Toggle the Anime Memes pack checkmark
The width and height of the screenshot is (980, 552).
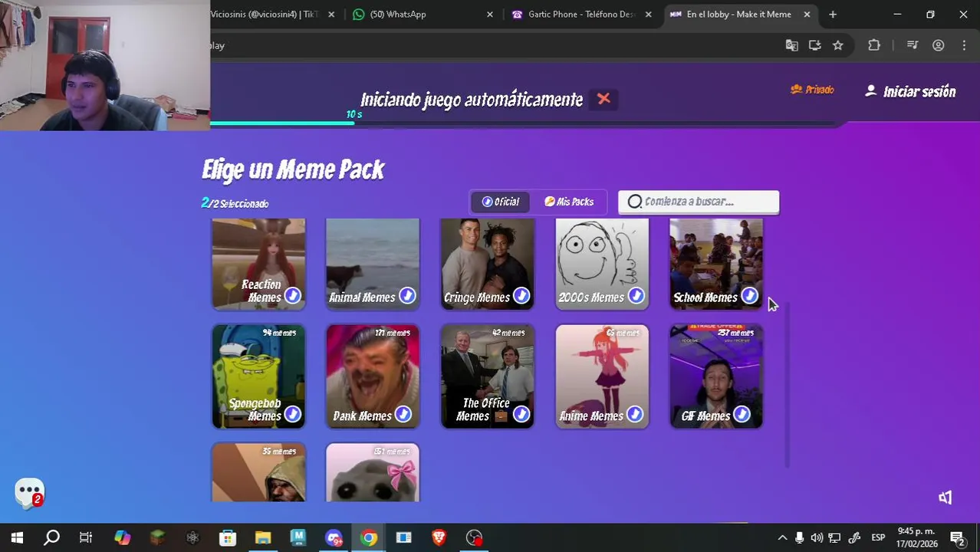(x=634, y=415)
